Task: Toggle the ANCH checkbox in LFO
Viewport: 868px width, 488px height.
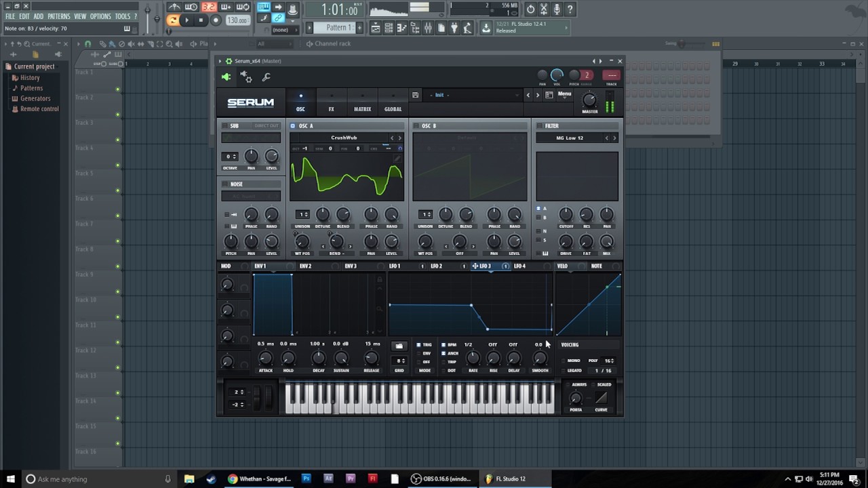Action: click(x=443, y=353)
